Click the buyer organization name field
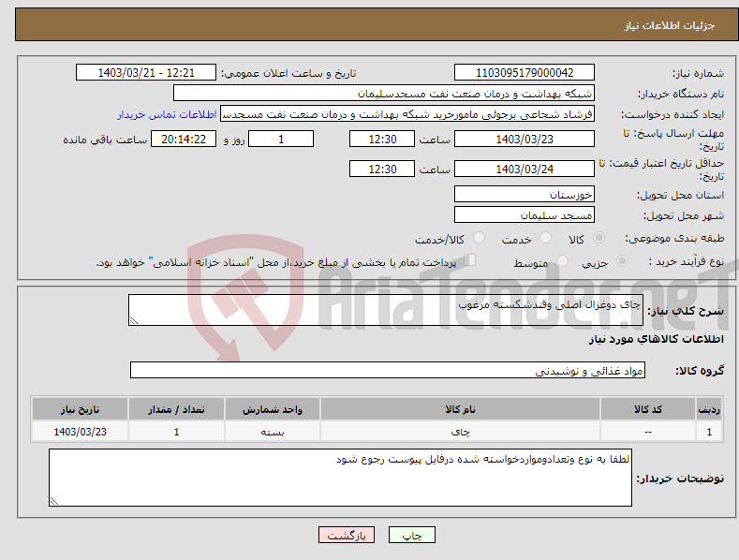Image resolution: width=739 pixels, height=560 pixels. point(384,94)
